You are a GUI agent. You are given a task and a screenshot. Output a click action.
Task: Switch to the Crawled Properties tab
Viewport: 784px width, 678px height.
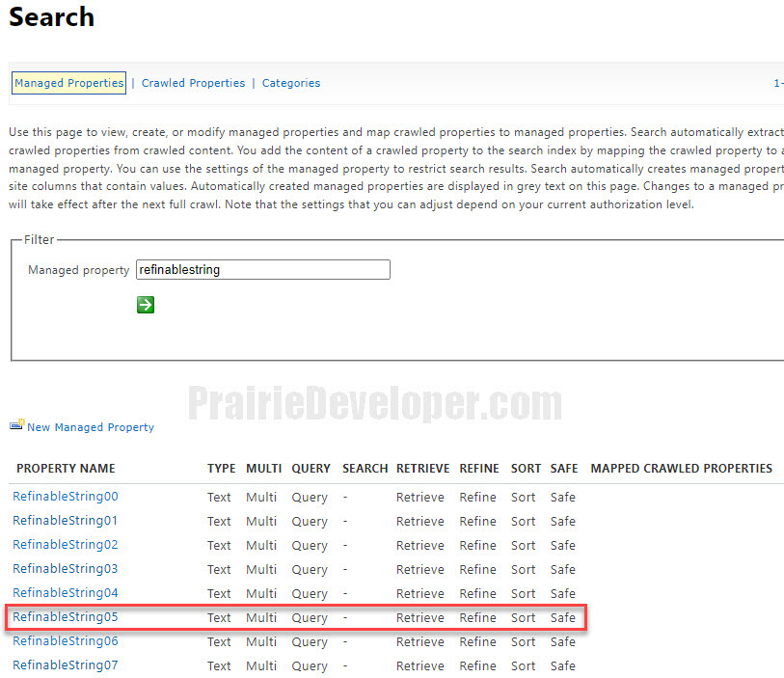click(x=193, y=83)
